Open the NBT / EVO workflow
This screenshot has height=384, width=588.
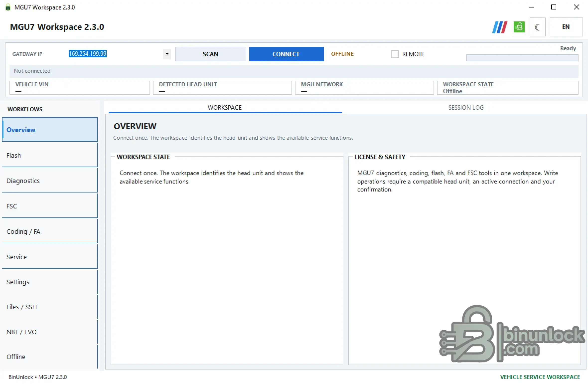(x=50, y=332)
